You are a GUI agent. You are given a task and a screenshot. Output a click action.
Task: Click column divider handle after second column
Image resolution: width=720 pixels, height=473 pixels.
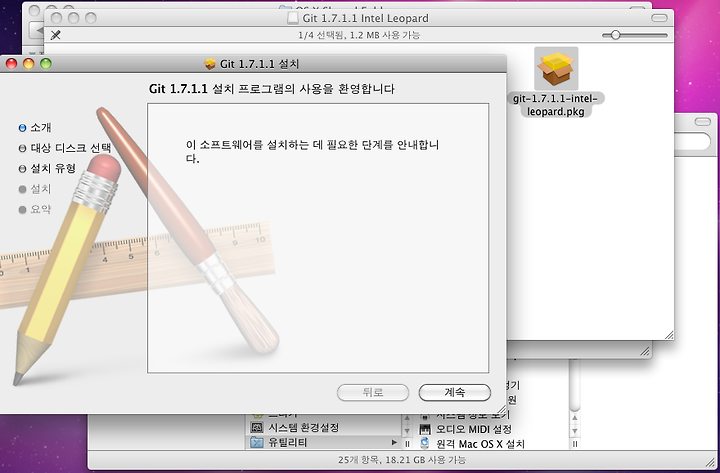point(574,444)
